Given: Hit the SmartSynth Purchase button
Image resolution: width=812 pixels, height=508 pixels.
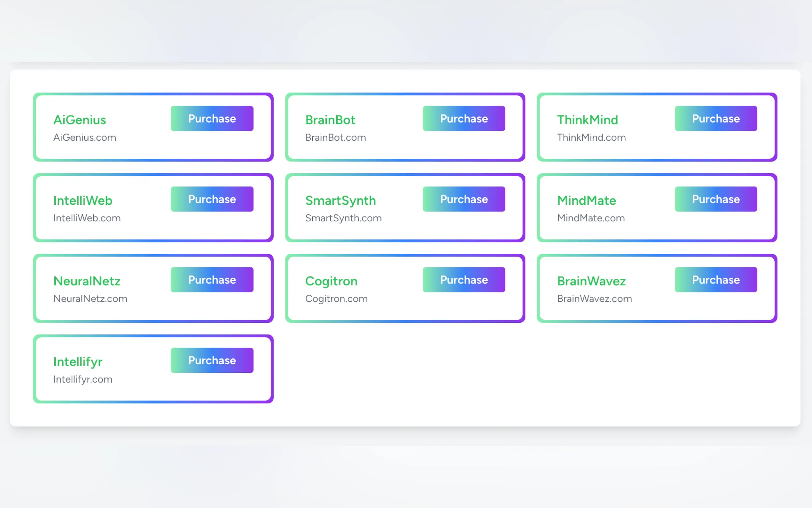Looking at the screenshot, I should (464, 199).
